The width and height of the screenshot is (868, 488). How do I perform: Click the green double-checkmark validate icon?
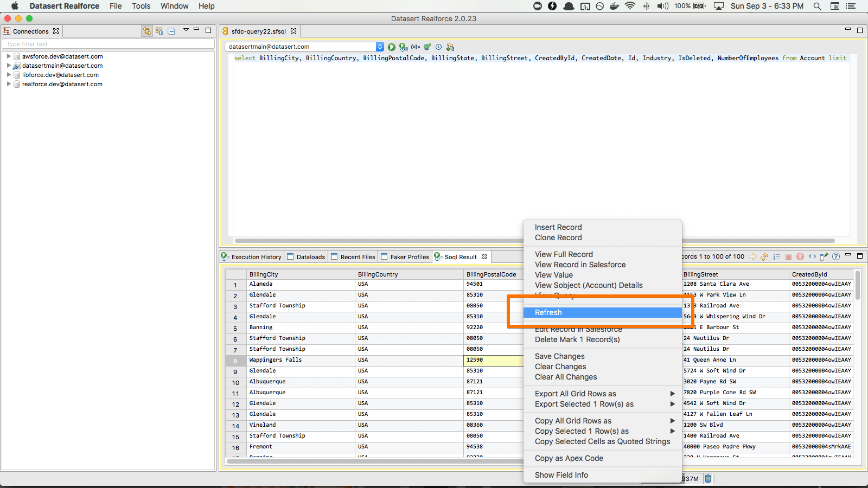pos(427,47)
